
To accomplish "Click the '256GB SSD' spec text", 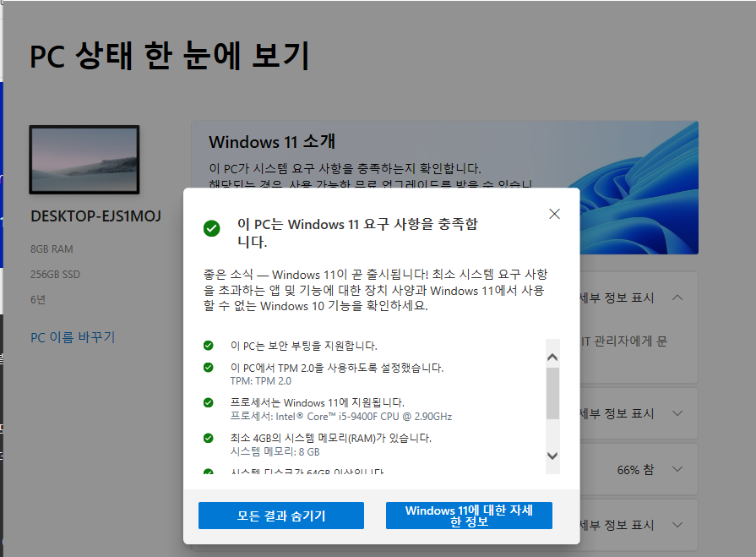I will 55,275.
